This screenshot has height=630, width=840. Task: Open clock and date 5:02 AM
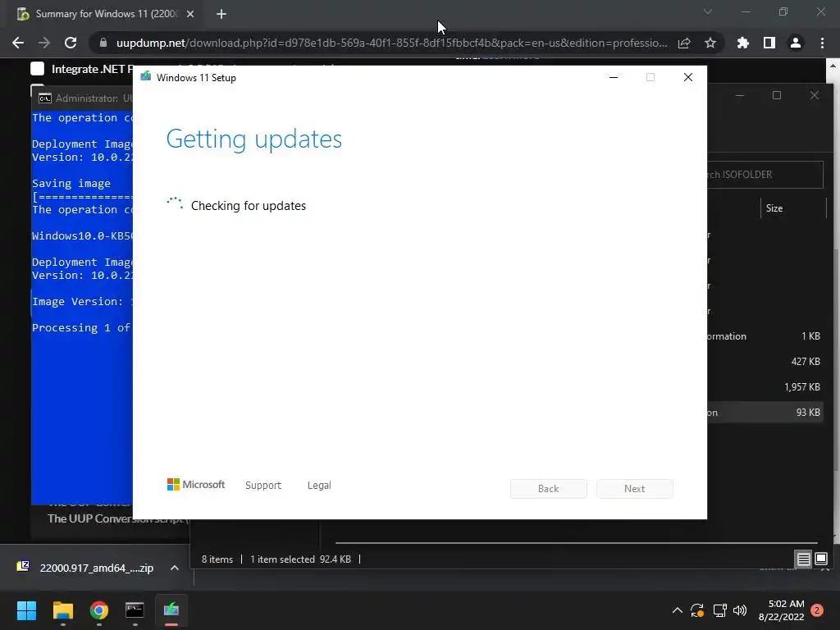tap(781, 610)
